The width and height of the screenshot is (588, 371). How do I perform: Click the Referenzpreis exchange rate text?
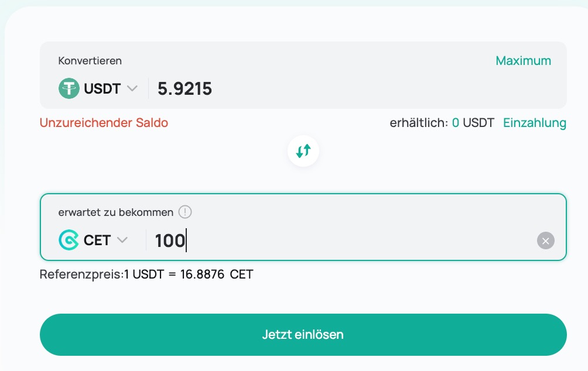coord(146,274)
